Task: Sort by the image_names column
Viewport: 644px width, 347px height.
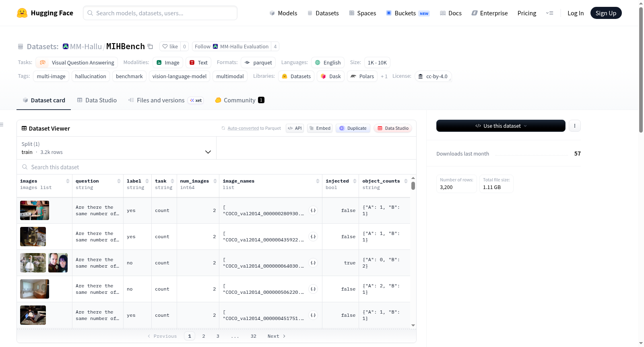Action: click(318, 181)
